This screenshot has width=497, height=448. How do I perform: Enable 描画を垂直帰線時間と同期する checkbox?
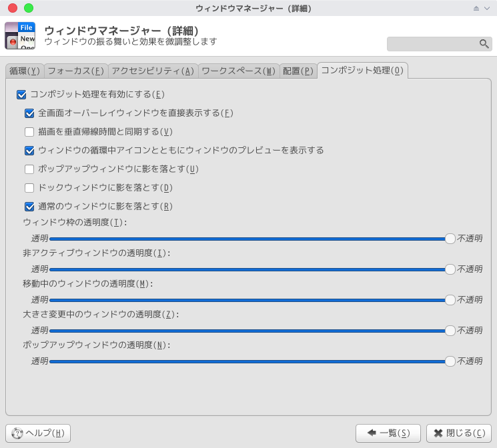click(29, 132)
